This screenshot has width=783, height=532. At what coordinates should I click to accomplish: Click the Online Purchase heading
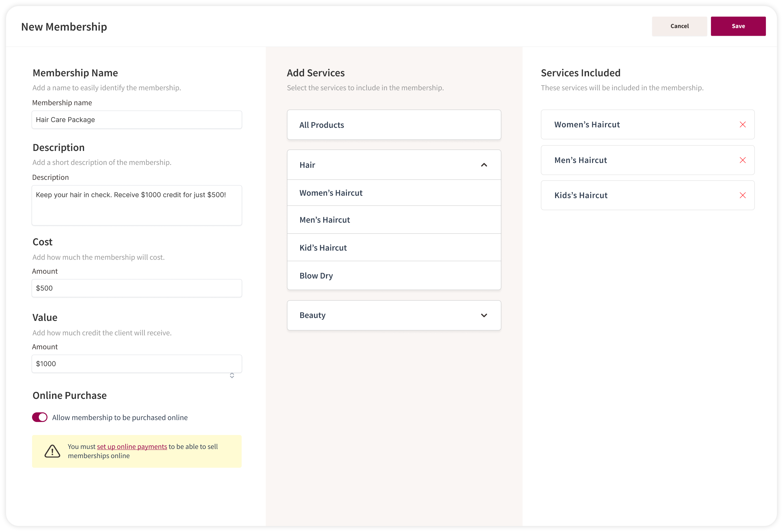(x=70, y=395)
